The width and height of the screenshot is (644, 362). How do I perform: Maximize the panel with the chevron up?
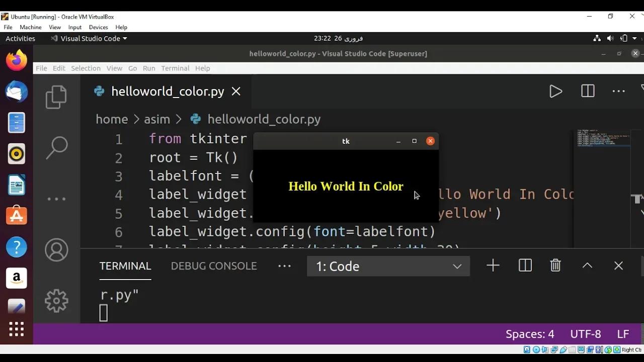click(x=587, y=265)
